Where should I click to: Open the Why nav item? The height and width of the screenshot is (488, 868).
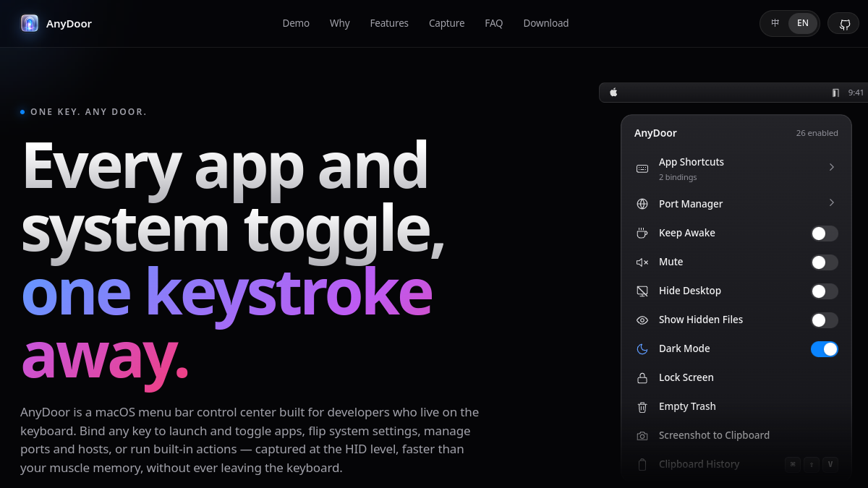pos(340,23)
